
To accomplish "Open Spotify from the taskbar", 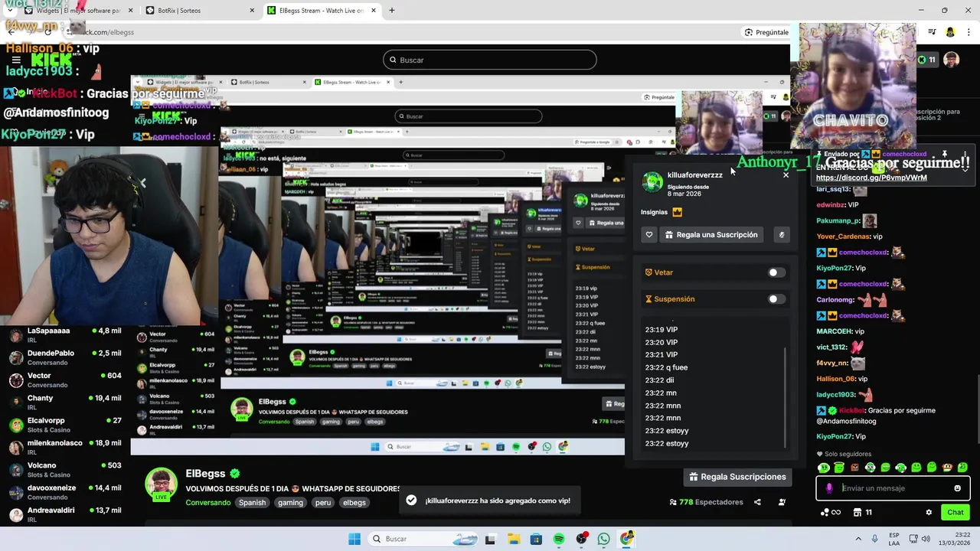I will (559, 539).
